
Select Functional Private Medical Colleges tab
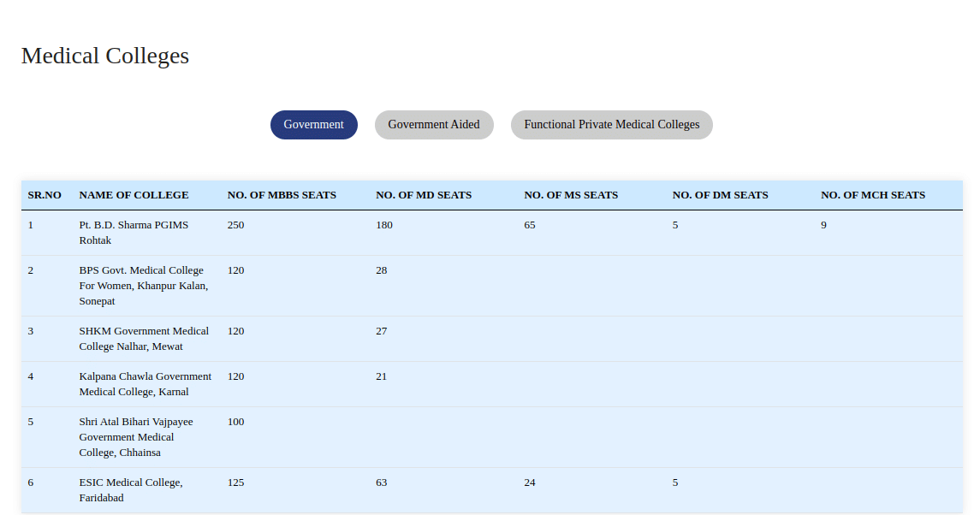pyautogui.click(x=611, y=125)
